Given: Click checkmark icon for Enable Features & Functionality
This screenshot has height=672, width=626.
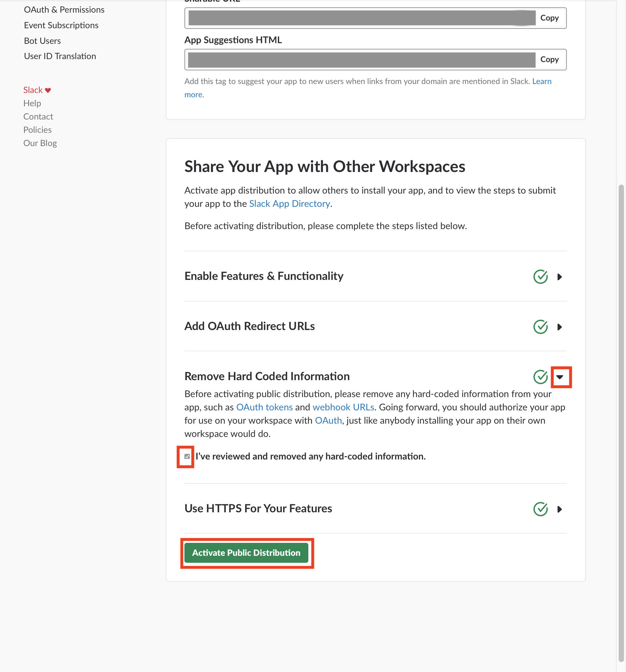Looking at the screenshot, I should (540, 277).
